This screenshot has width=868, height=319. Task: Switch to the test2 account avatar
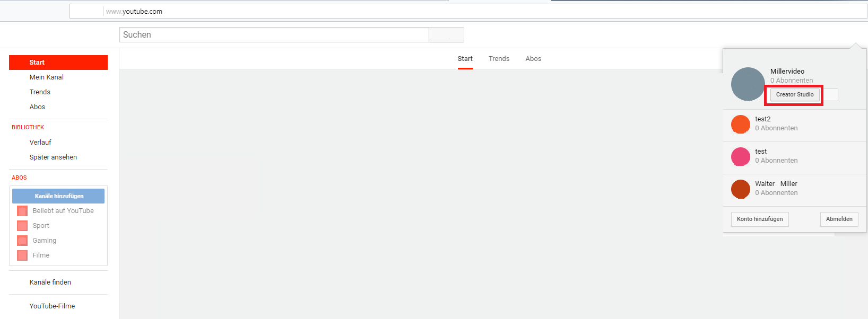[740, 125]
